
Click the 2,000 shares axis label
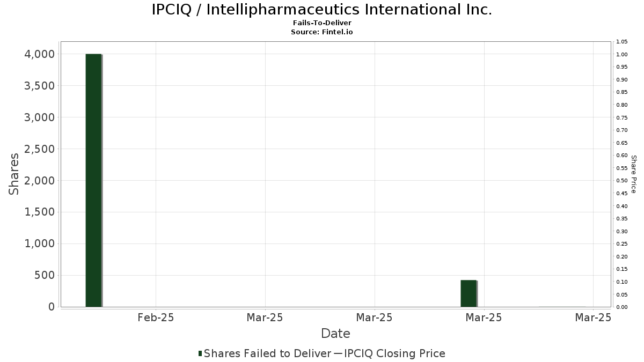(39, 181)
